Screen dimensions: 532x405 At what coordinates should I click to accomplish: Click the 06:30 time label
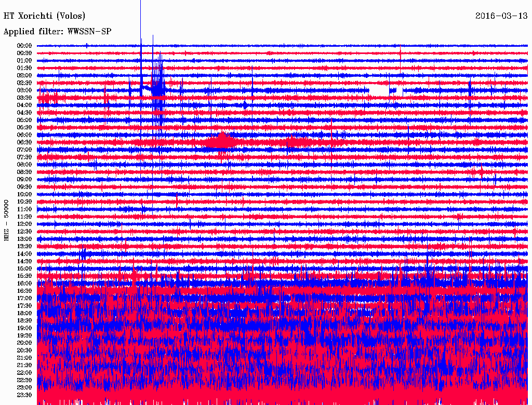point(24,142)
